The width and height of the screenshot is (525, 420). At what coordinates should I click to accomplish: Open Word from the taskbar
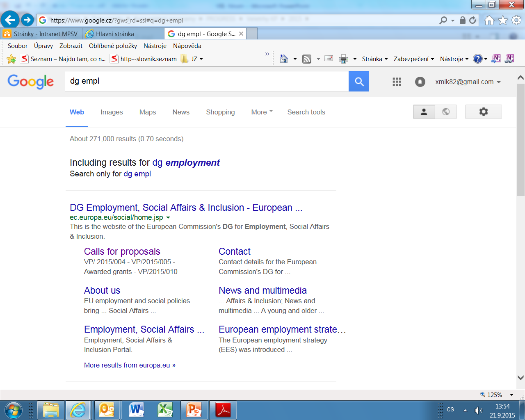point(136,410)
